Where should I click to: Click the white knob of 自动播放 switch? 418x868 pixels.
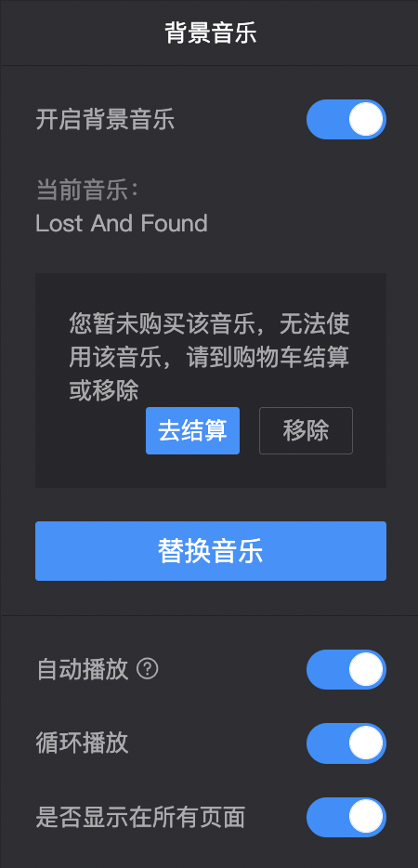click(366, 669)
